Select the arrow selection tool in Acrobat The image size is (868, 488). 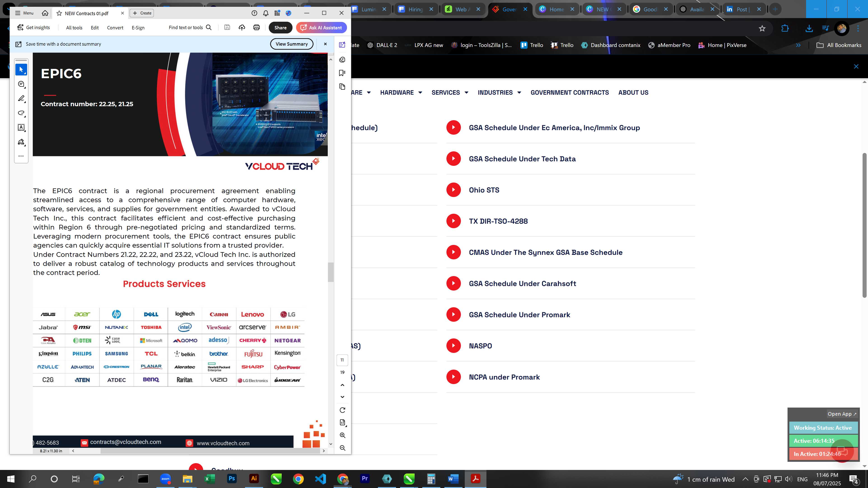(x=21, y=70)
